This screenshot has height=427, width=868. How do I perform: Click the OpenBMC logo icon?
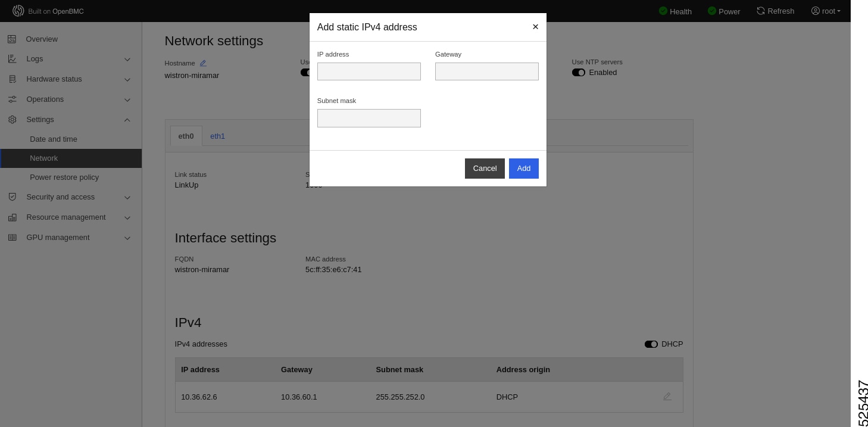(18, 11)
